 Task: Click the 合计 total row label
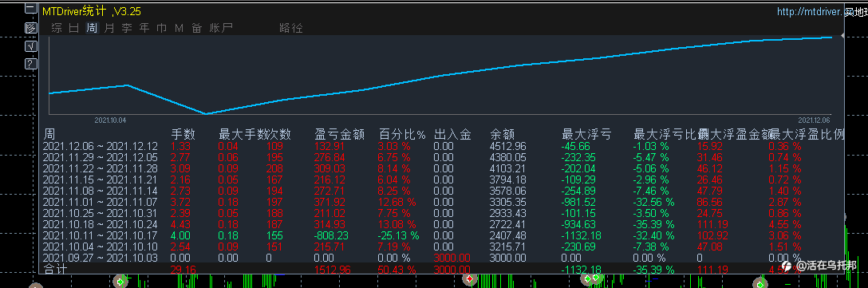[55, 269]
